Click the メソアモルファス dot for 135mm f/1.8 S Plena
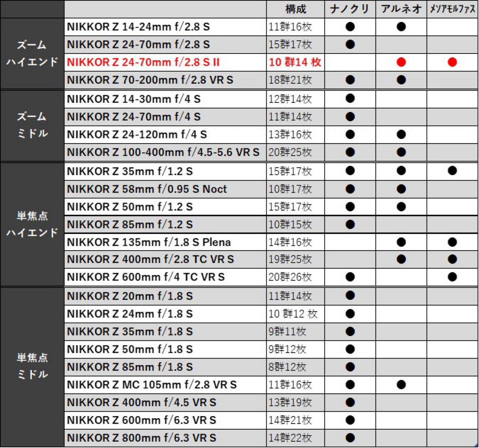 pyautogui.click(x=452, y=242)
